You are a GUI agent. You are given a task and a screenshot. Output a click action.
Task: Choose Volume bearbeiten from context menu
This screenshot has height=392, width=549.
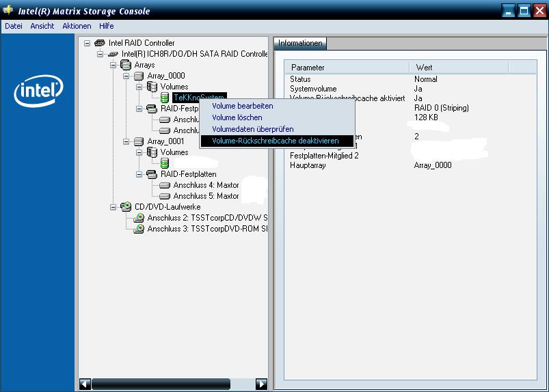277,106
